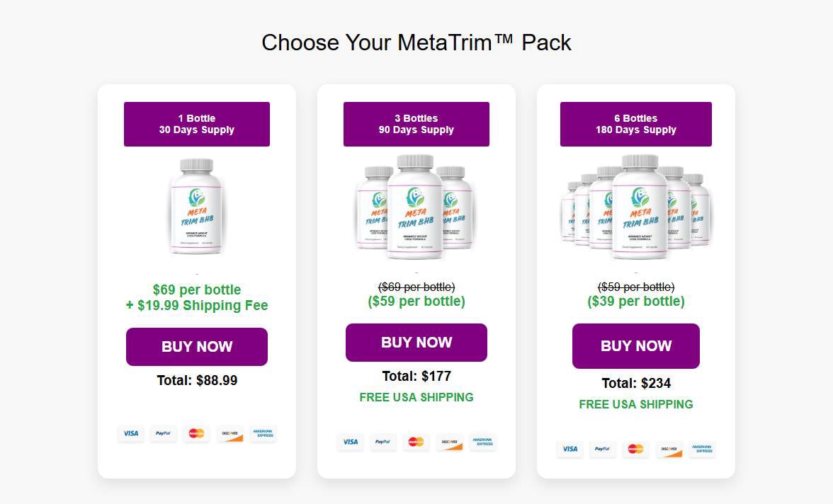Click the FREE USA SHIPPING text under 3 Bottles

416,397
